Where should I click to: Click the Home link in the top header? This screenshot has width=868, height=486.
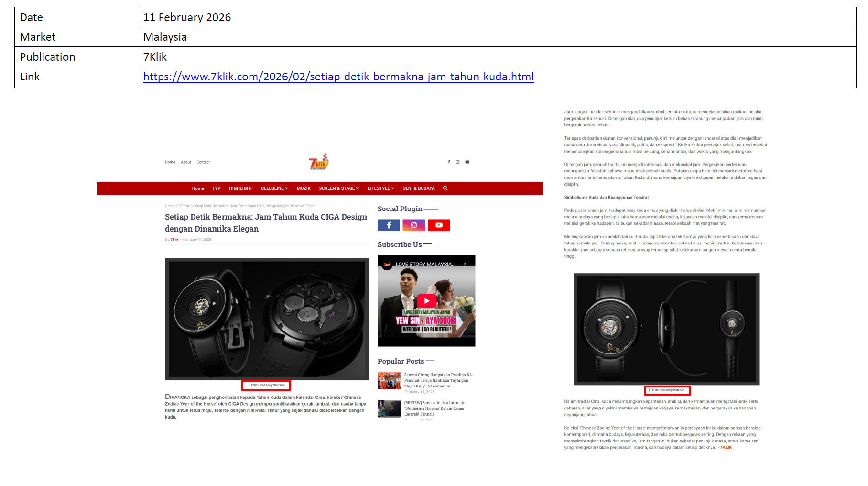coord(170,162)
